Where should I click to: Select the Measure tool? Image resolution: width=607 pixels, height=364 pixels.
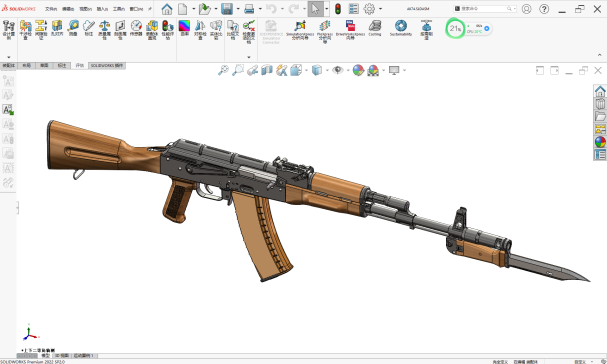(73, 28)
